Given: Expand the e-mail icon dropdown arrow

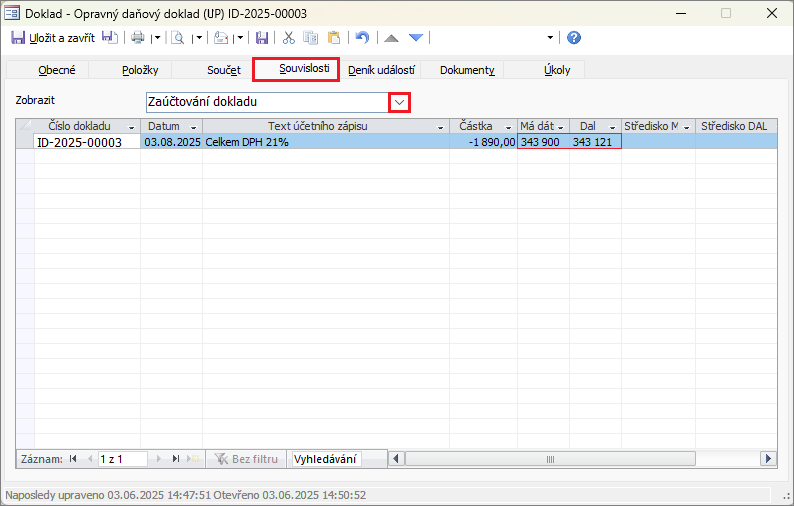Looking at the screenshot, I should (241, 37).
